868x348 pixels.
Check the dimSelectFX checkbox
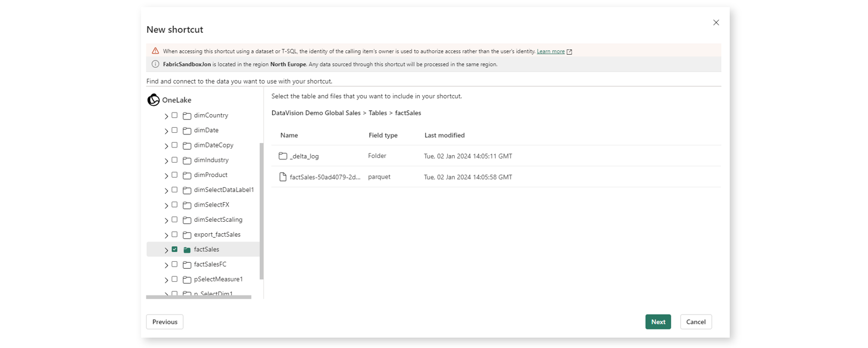pos(174,204)
